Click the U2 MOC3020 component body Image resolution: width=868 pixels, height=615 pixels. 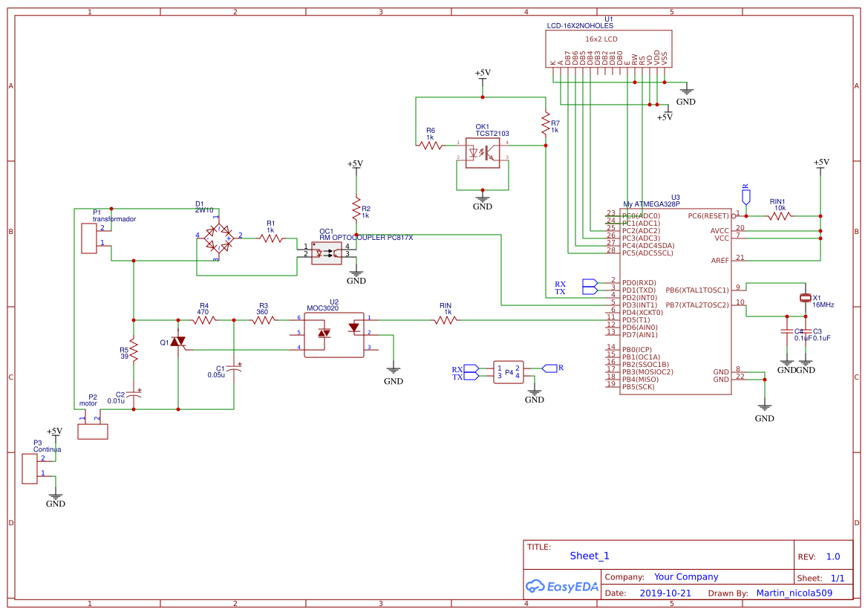click(334, 334)
